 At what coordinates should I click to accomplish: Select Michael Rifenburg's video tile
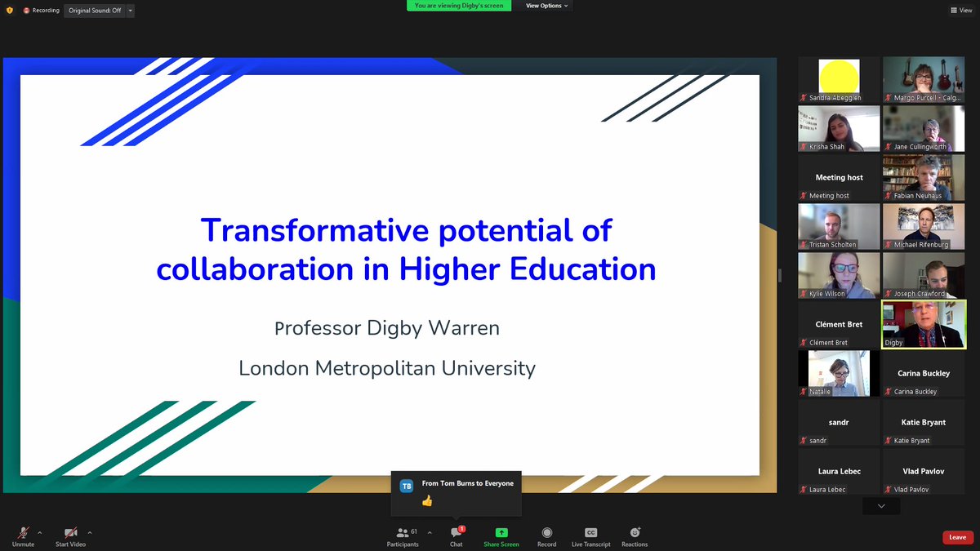[924, 227]
